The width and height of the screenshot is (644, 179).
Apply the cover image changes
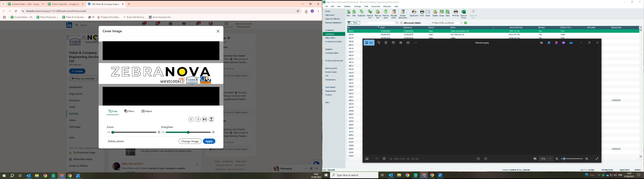[x=209, y=141]
